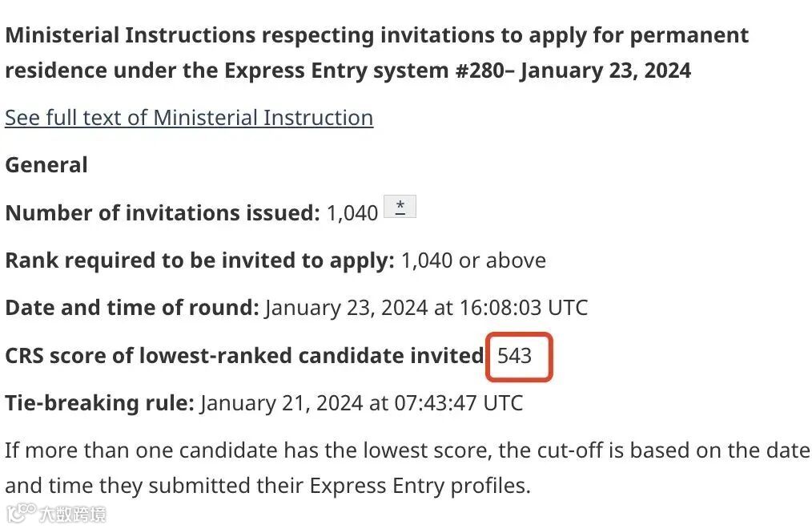Click the January 21, 2024 at 07:43:47 UTC text
This screenshot has height=529, width=812.
(361, 403)
